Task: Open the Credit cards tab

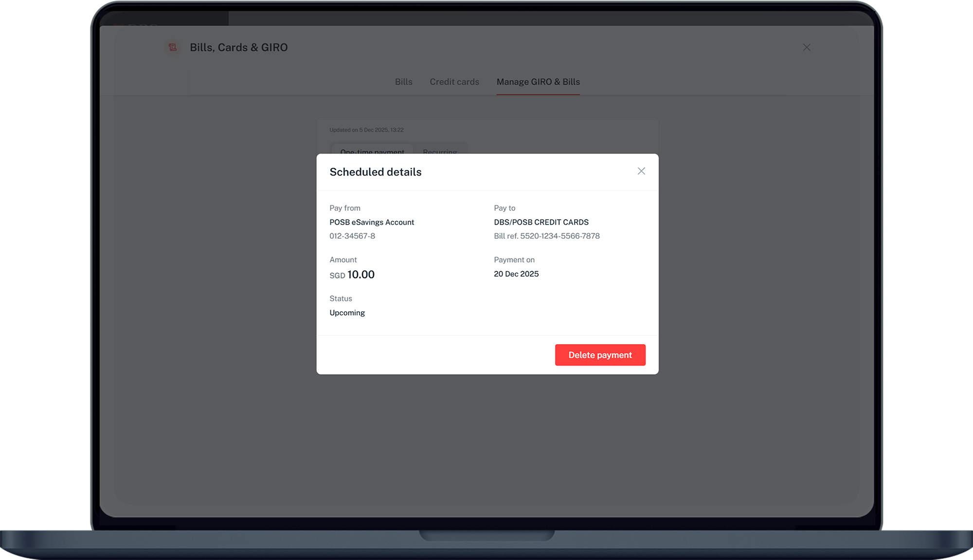Action: pyautogui.click(x=454, y=82)
